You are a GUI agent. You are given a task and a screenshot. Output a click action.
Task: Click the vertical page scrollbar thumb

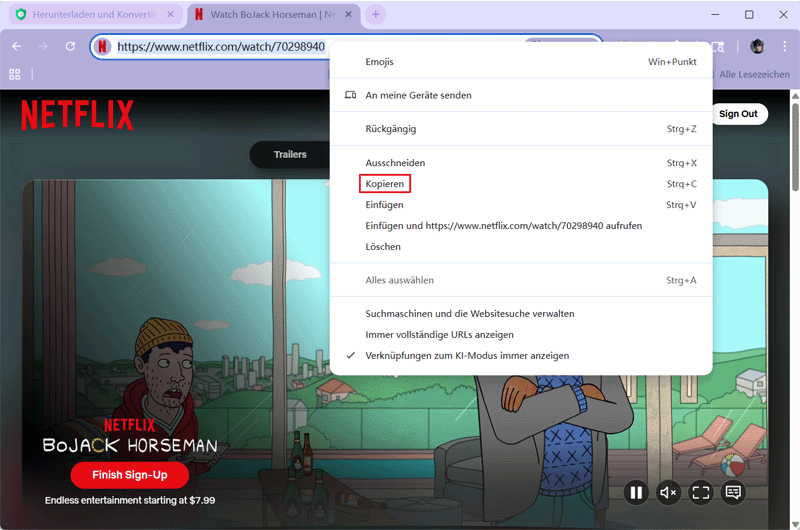pyautogui.click(x=795, y=147)
